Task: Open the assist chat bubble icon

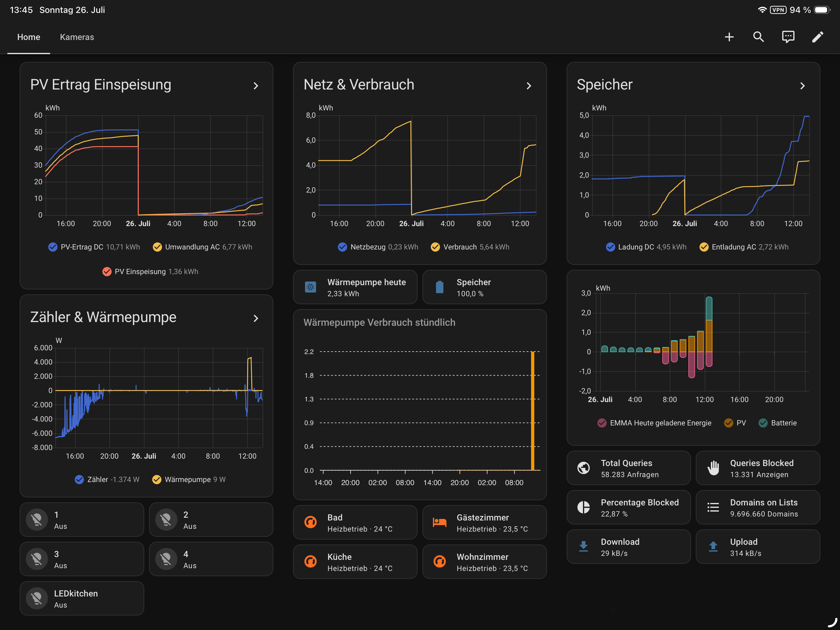Action: click(x=788, y=37)
